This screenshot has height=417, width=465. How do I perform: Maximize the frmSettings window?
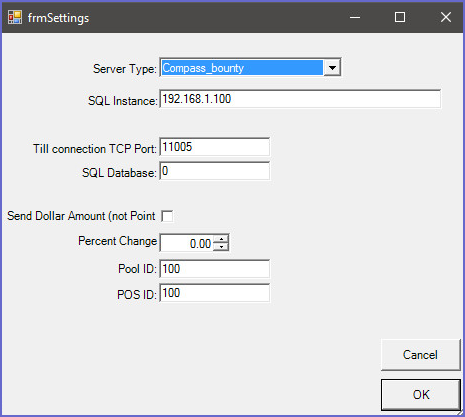[x=400, y=17]
